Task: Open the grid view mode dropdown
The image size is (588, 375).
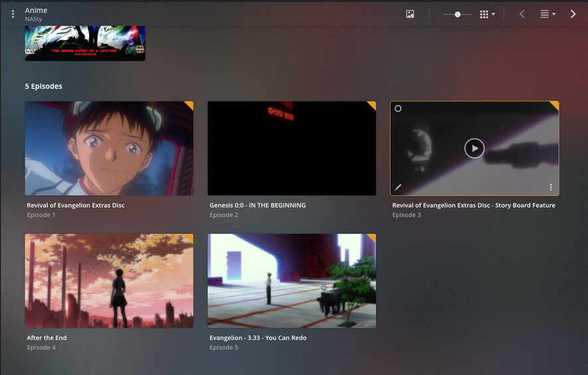Action: click(488, 14)
